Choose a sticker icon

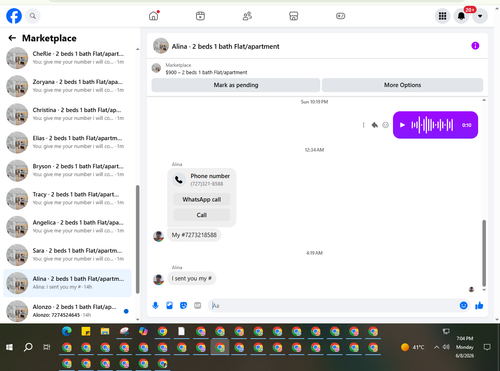click(183, 305)
